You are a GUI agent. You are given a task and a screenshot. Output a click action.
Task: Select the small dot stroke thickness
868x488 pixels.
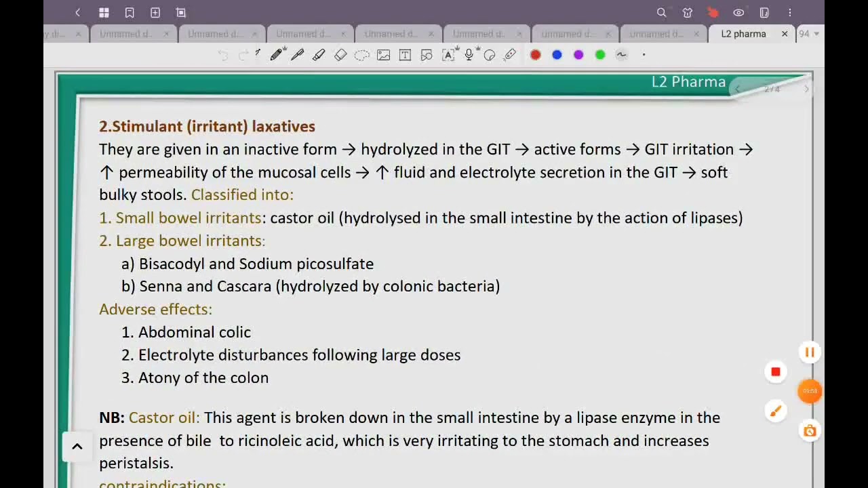pyautogui.click(x=644, y=55)
